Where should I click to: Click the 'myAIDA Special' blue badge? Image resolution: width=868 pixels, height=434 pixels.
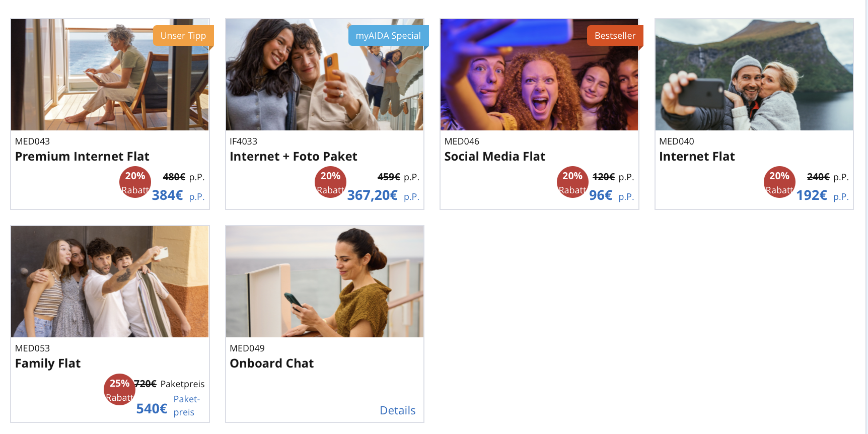[x=388, y=36]
